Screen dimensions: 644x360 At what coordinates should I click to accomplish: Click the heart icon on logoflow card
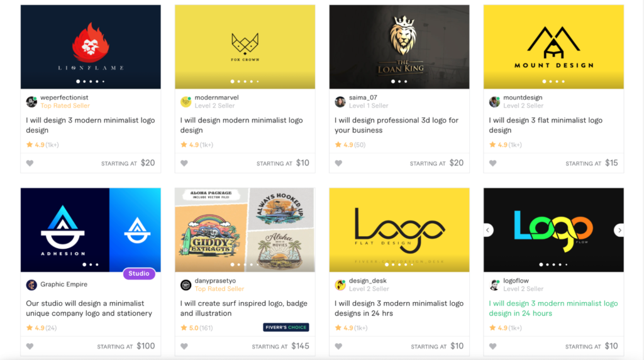point(493,346)
